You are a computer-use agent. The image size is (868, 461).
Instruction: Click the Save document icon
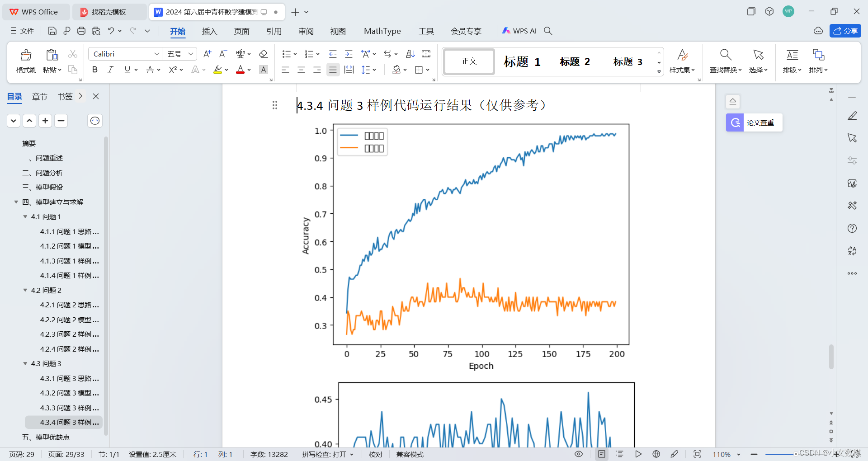[52, 31]
